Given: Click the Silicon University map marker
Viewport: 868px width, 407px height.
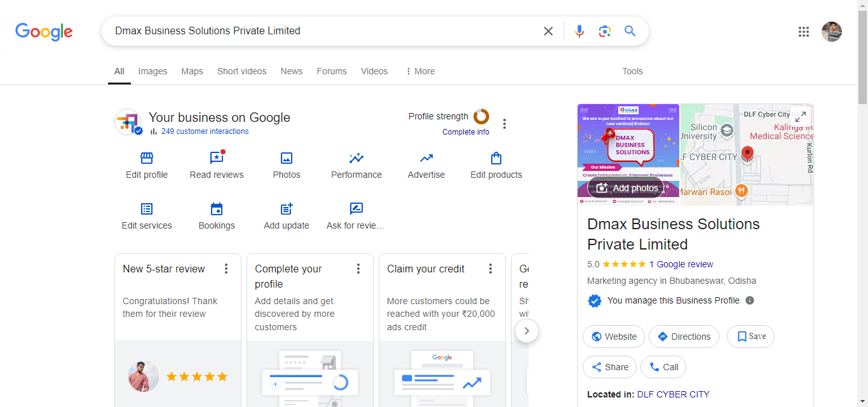Looking at the screenshot, I should click(727, 131).
